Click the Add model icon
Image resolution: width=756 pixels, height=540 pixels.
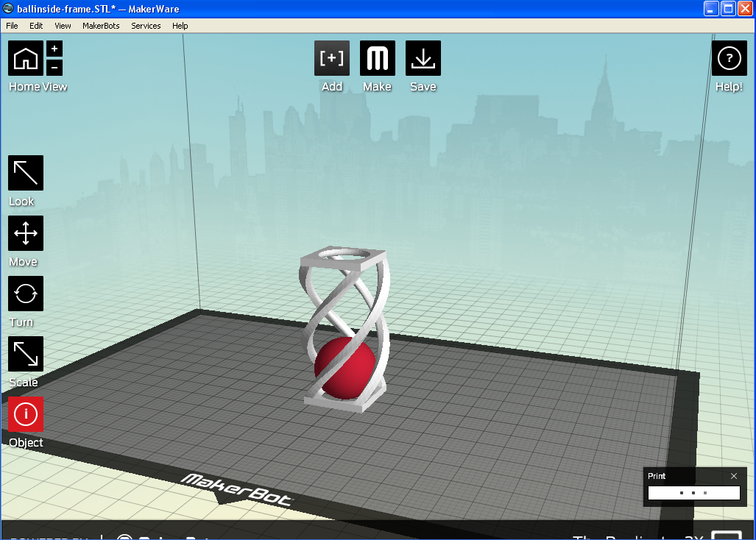pos(332,58)
